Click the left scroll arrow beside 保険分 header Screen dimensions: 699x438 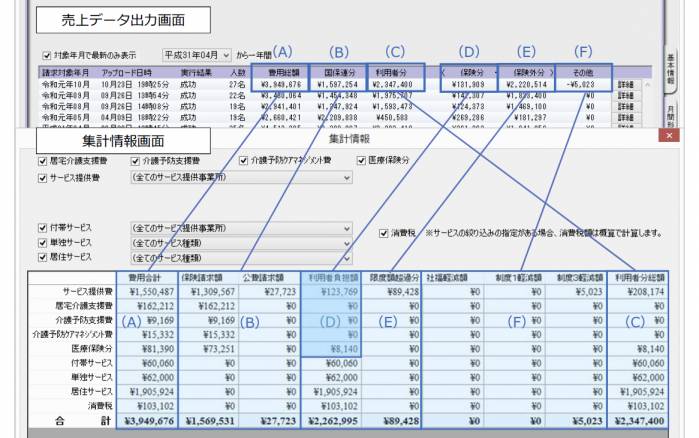coord(444,73)
